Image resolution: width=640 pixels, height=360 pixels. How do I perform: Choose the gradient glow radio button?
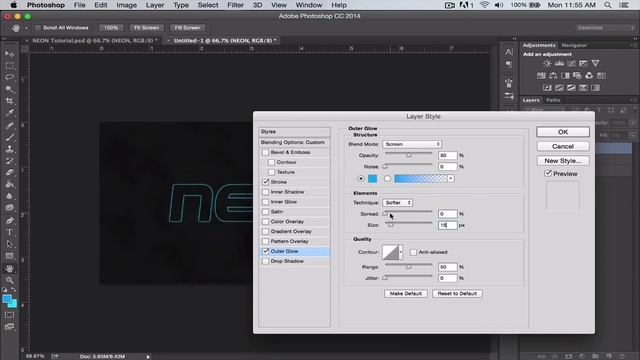pyautogui.click(x=387, y=179)
